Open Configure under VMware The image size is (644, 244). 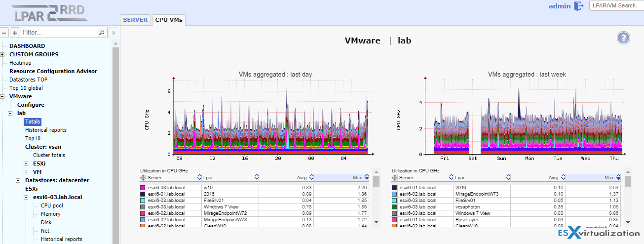coord(31,105)
